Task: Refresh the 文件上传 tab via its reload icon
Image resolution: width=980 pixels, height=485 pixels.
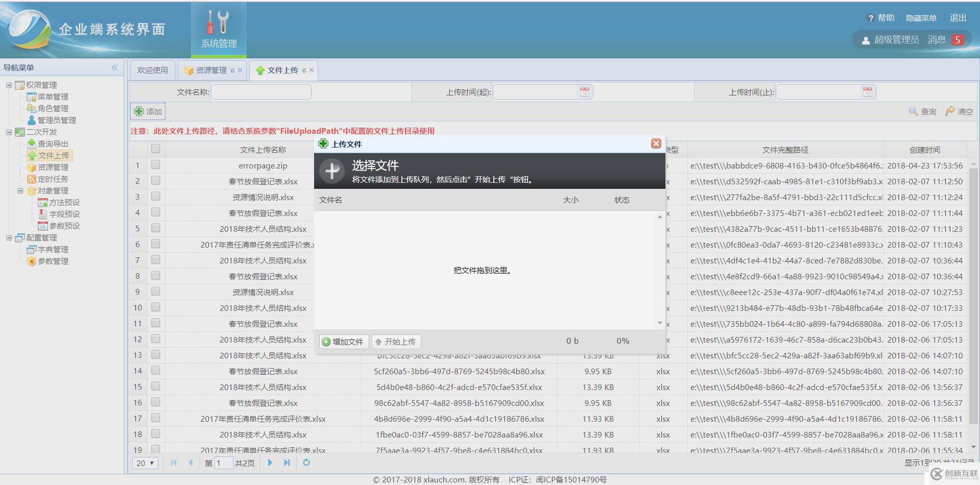Action: [305, 70]
